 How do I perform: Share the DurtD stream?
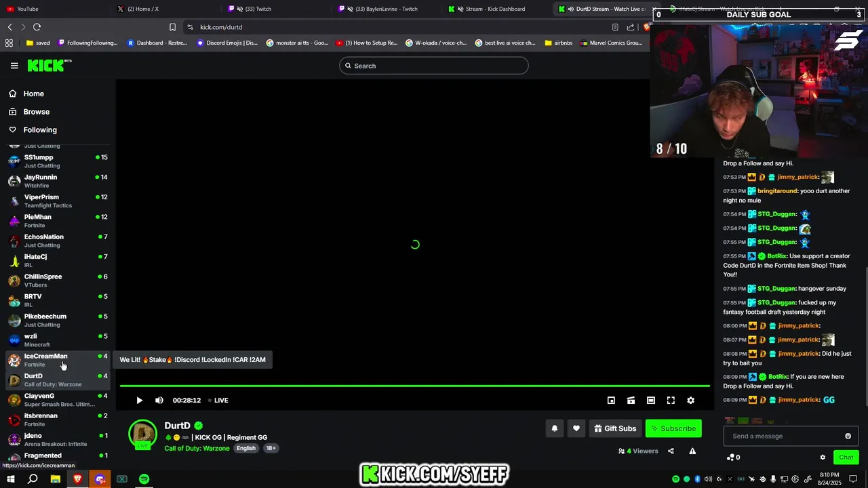point(671,451)
